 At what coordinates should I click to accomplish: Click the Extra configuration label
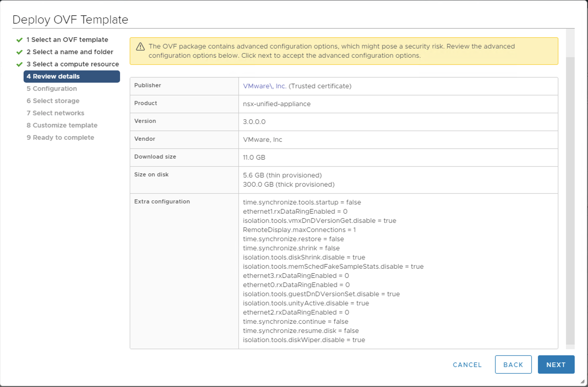click(x=162, y=202)
